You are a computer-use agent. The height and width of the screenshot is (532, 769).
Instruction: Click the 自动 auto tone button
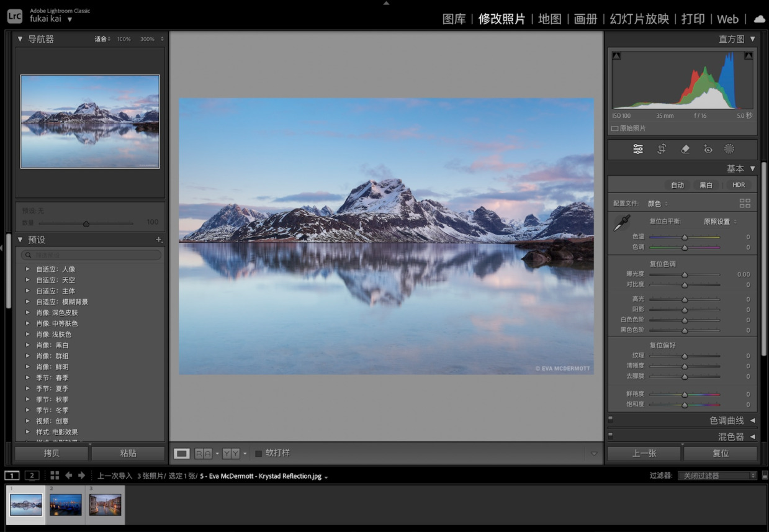pyautogui.click(x=677, y=185)
